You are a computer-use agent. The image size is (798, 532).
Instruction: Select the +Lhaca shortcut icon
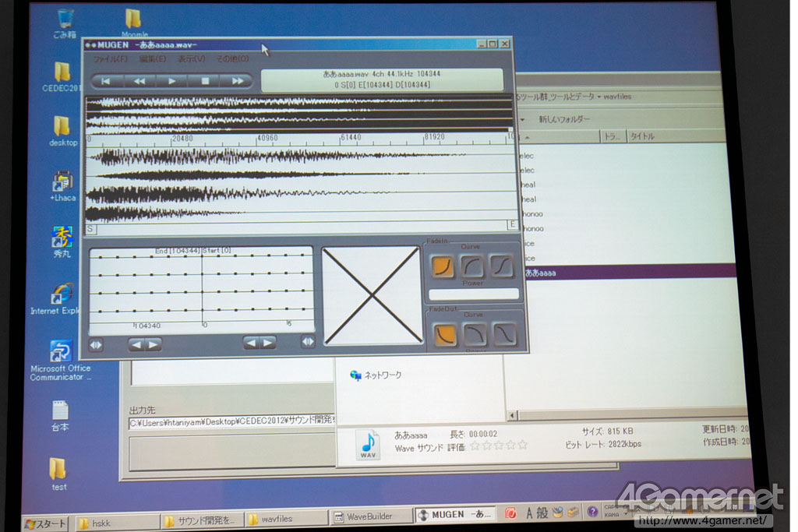tap(62, 186)
